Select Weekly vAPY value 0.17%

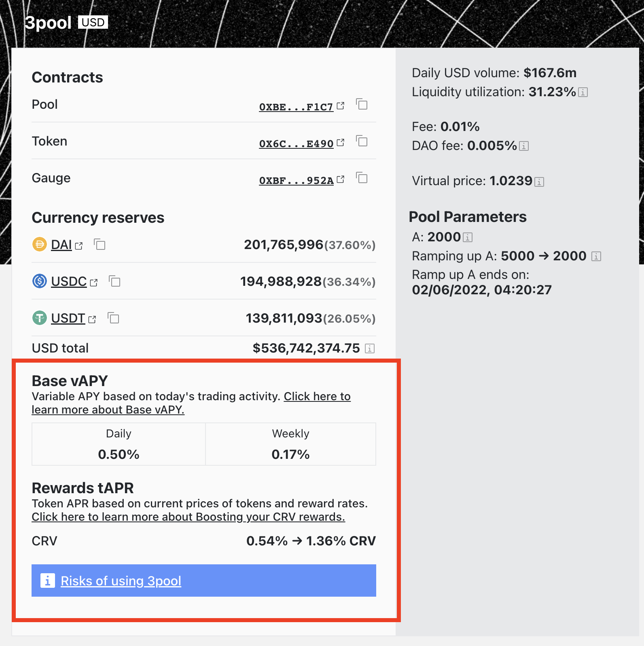coord(290,454)
